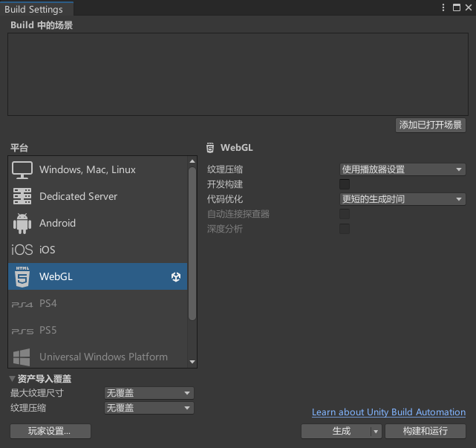Open the 纹理压缩 使用播放器设置 dropdown
This screenshot has width=476, height=448.
(402, 169)
